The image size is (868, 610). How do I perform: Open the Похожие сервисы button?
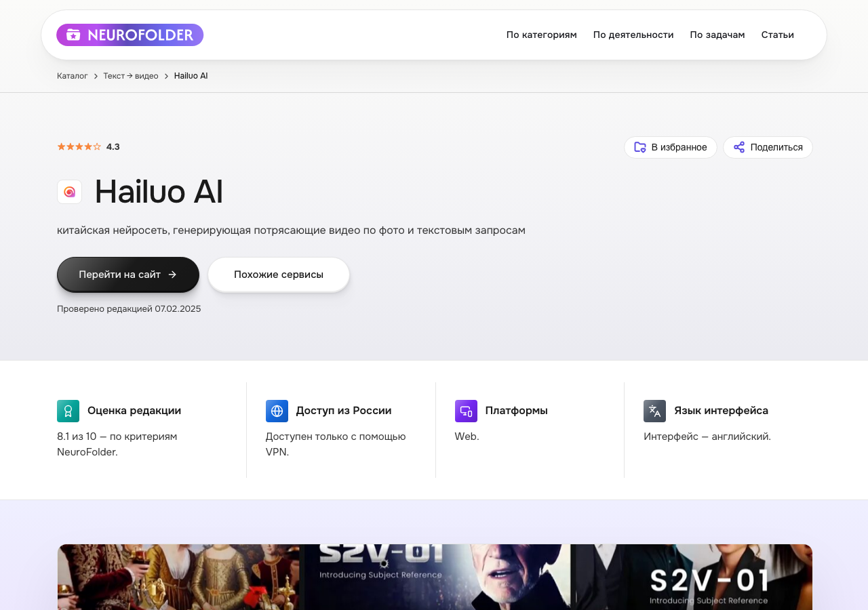click(x=279, y=274)
